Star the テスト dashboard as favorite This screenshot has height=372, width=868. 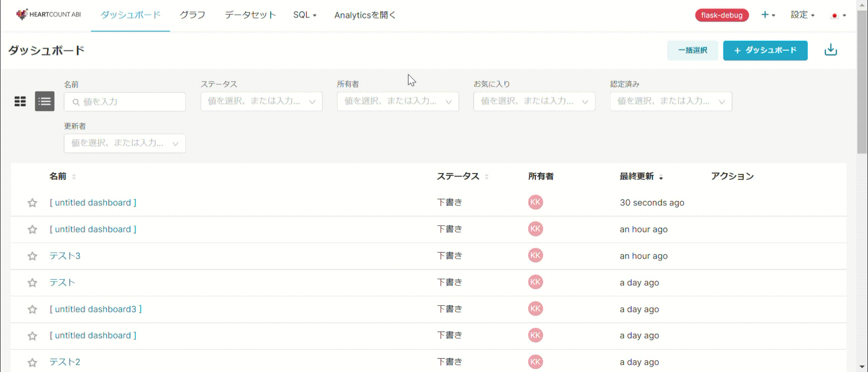click(32, 283)
